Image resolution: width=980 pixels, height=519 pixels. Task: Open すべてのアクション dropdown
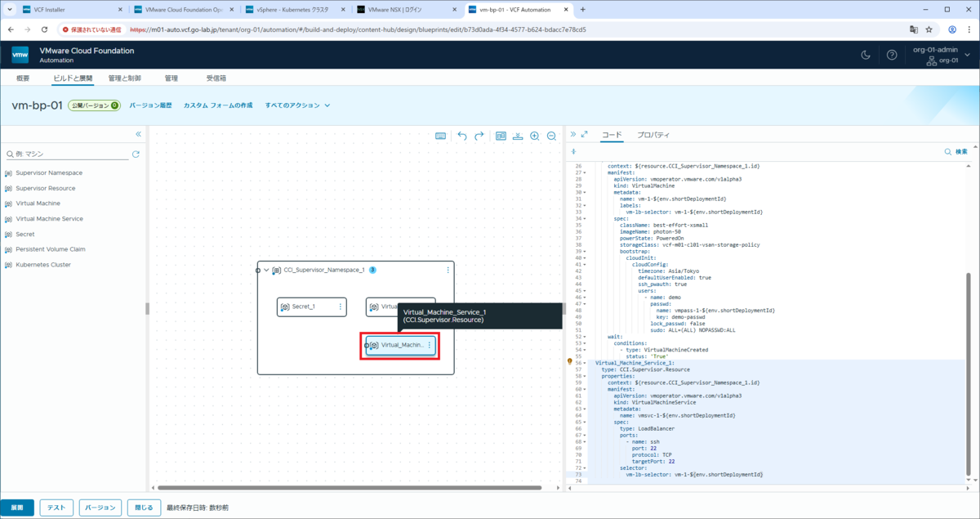click(x=297, y=105)
